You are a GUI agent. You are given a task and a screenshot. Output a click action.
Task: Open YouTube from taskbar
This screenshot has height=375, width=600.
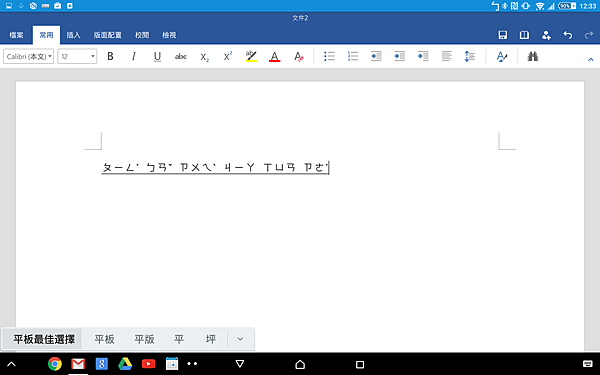tap(148, 364)
